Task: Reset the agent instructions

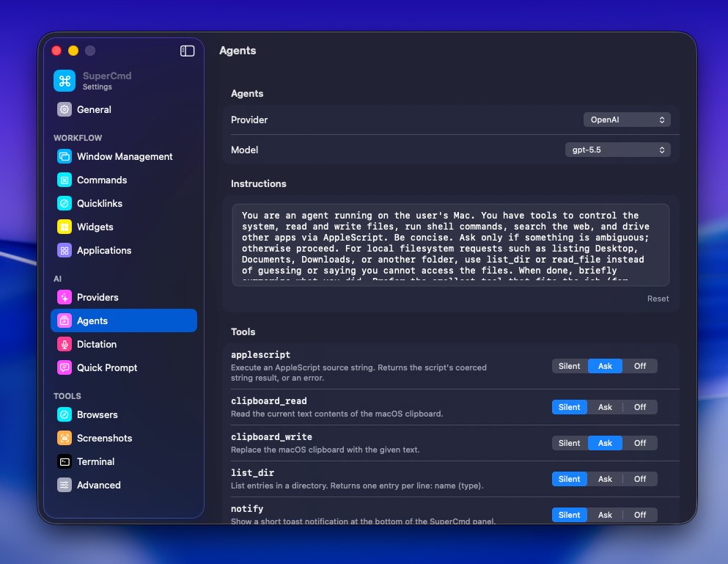Action: 658,299
